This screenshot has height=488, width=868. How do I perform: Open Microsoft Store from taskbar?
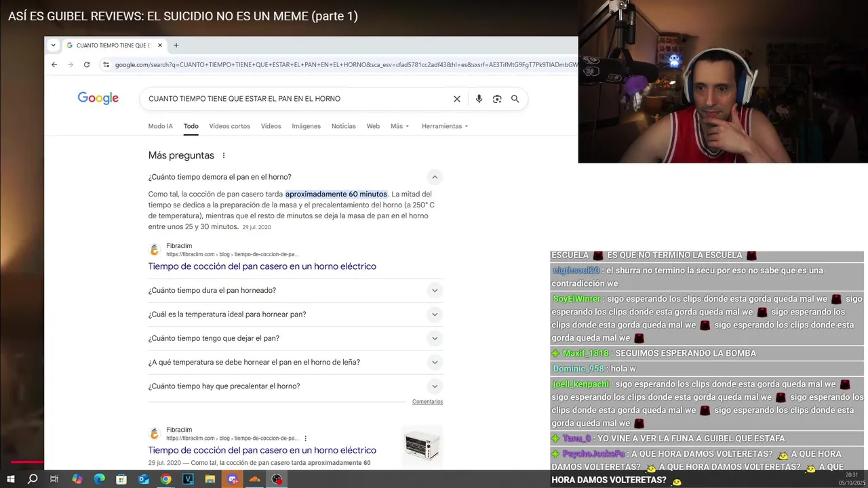pos(121,479)
